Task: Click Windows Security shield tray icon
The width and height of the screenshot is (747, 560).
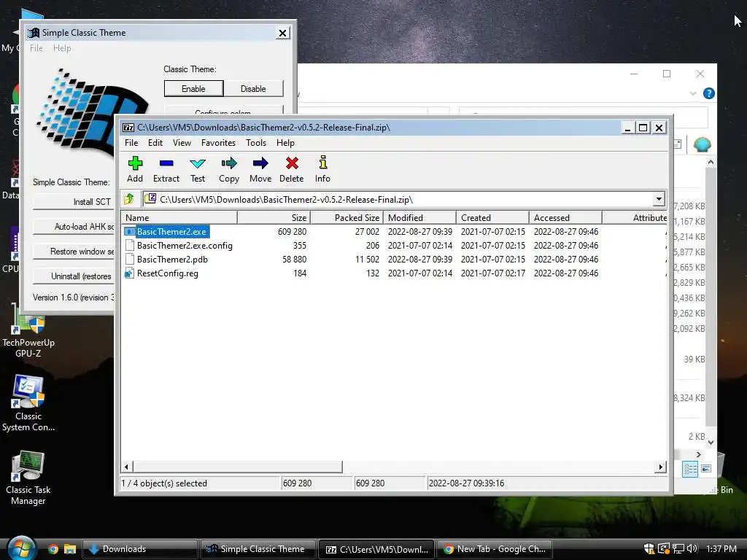Action: pyautogui.click(x=649, y=548)
